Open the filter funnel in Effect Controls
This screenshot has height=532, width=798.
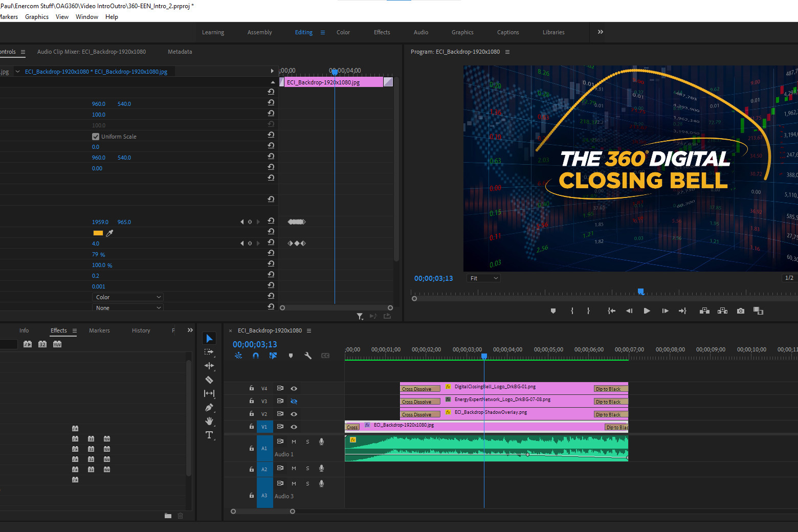[x=360, y=316]
